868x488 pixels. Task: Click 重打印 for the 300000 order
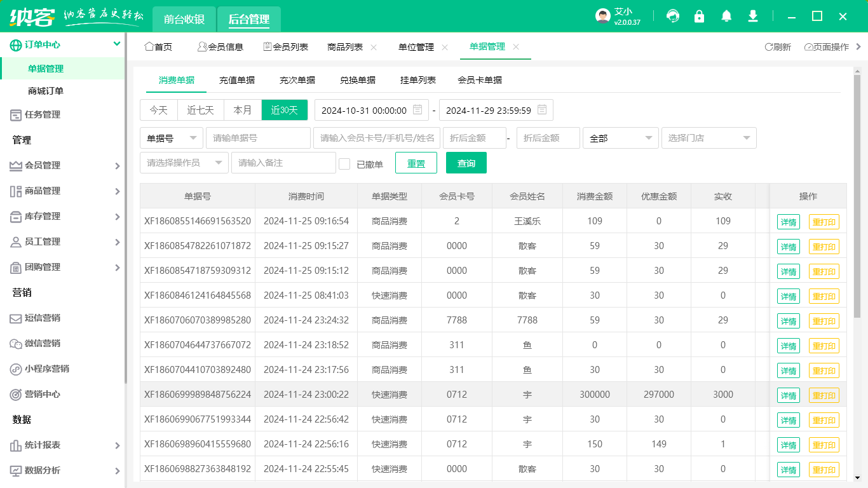tap(824, 395)
